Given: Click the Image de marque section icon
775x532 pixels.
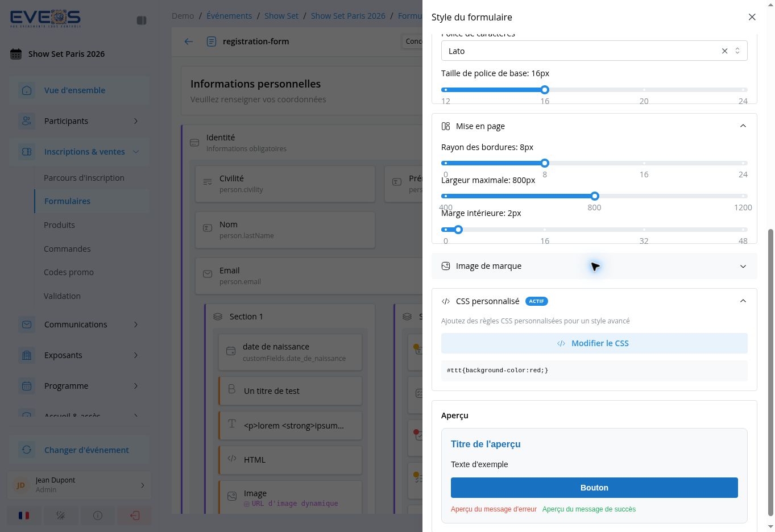Looking at the screenshot, I should [x=446, y=266].
